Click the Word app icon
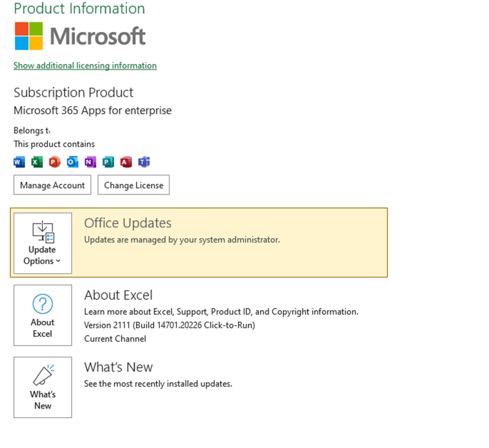Screen dimensions: 489x448 (20, 162)
